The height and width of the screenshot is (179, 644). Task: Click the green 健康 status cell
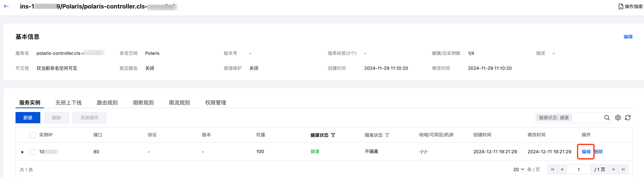tap(315, 152)
